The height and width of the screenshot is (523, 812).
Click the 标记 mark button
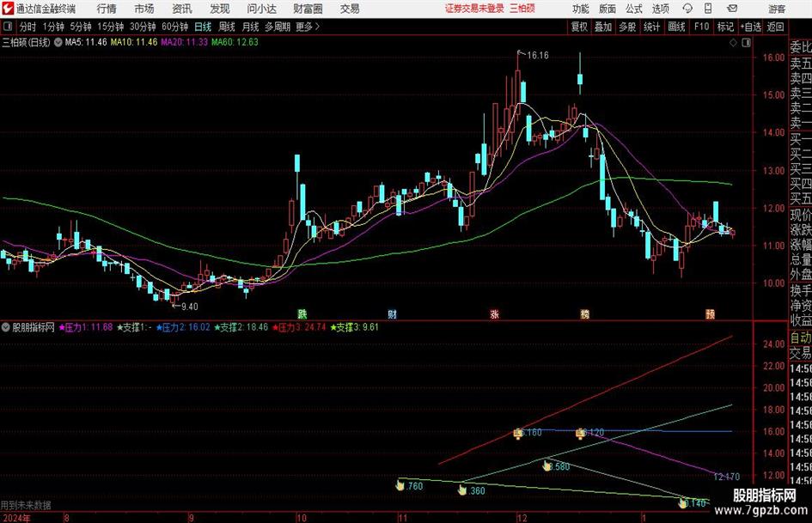[x=725, y=27]
